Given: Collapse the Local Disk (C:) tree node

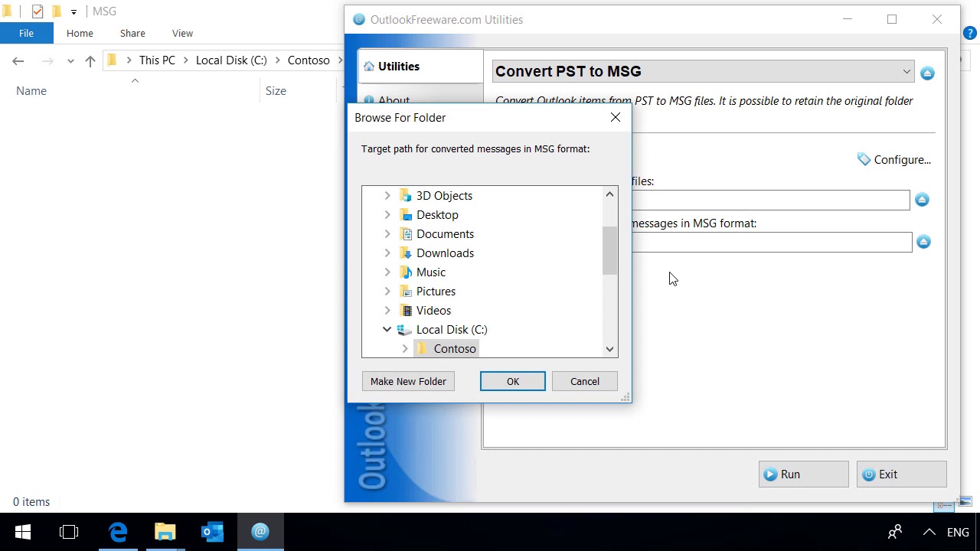Looking at the screenshot, I should pyautogui.click(x=387, y=330).
